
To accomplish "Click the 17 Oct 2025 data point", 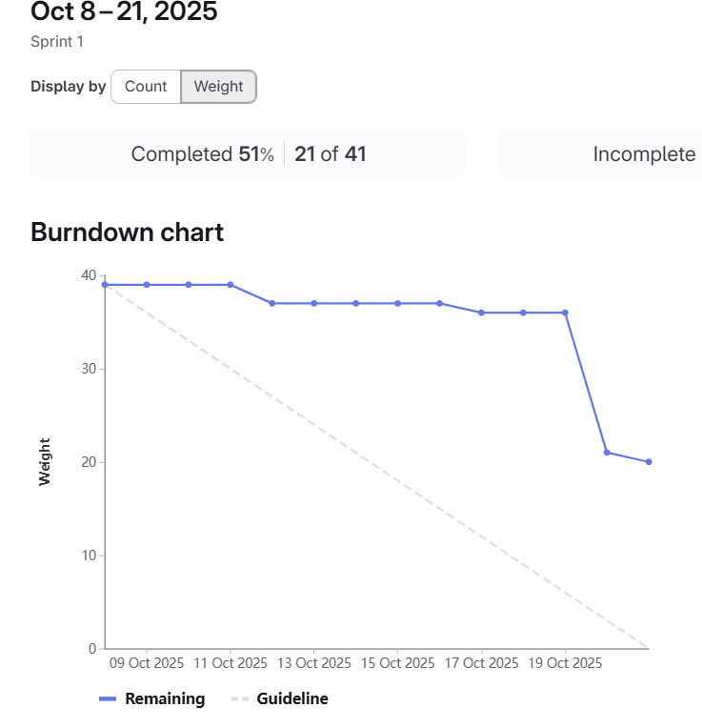I will tap(481, 313).
